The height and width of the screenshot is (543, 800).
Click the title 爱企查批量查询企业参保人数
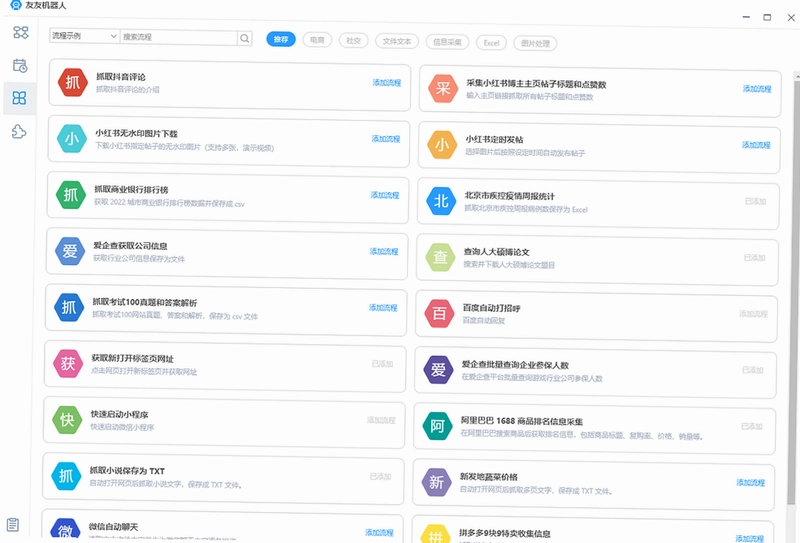515,365
